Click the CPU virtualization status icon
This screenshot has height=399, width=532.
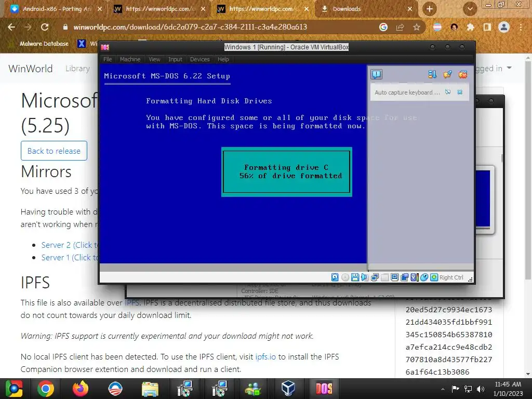click(414, 277)
